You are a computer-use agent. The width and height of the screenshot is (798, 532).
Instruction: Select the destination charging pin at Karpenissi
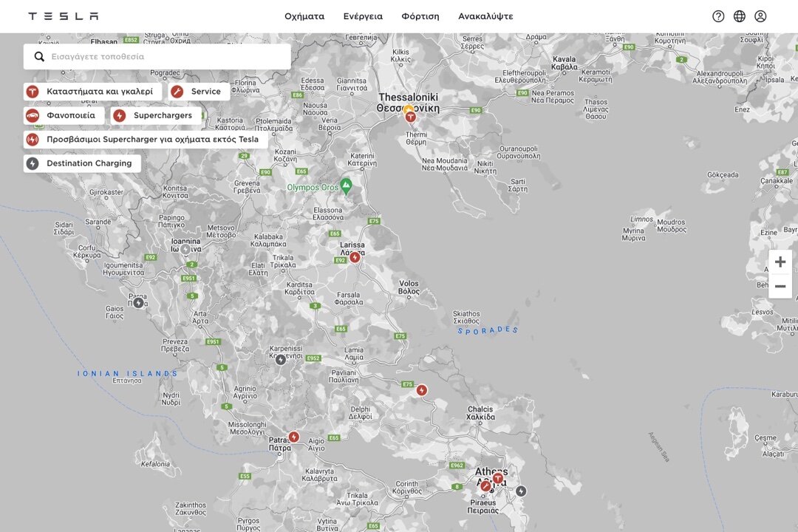point(281,360)
